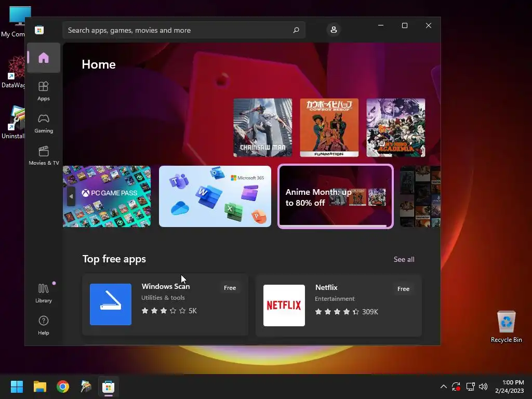Select the PC Game Pass banner
This screenshot has height=399, width=532.
pos(107,196)
